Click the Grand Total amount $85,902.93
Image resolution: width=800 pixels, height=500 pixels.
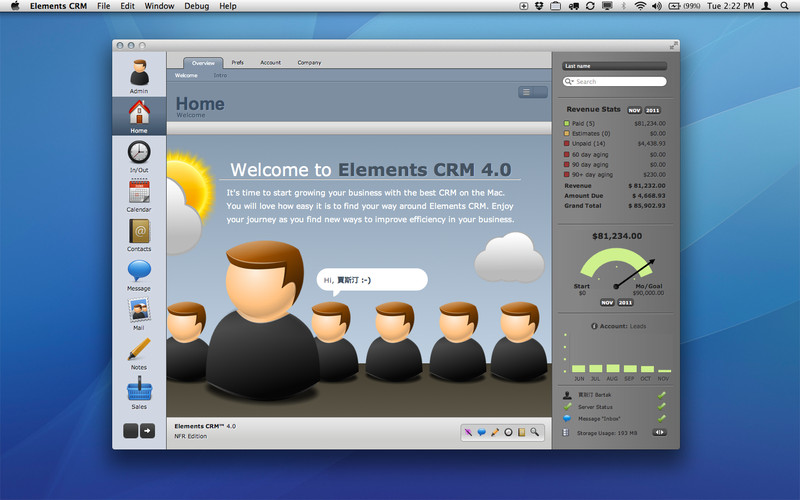(647, 206)
